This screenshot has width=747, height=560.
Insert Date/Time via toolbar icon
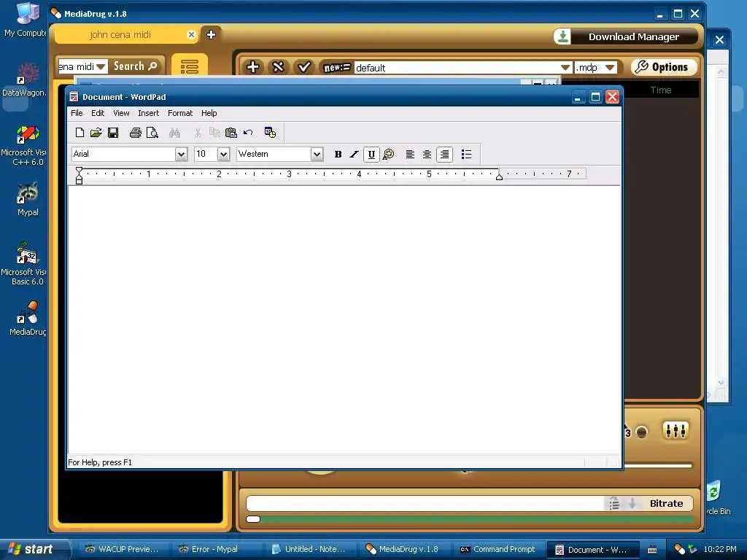pyautogui.click(x=270, y=133)
